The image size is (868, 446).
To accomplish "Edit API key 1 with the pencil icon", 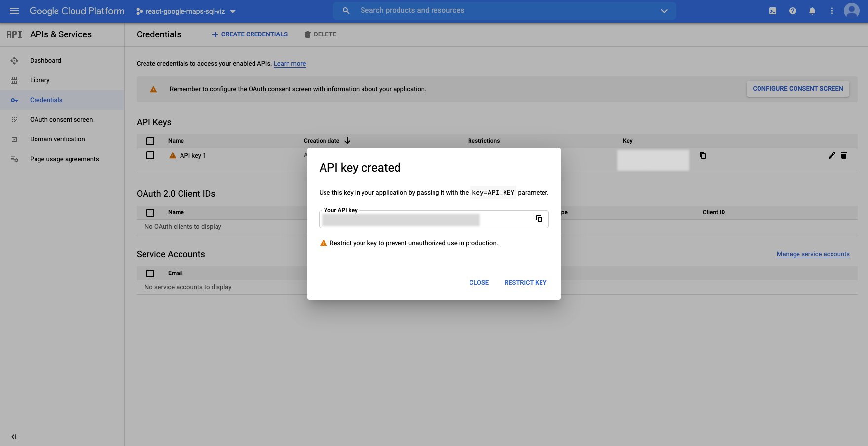I will (x=832, y=155).
